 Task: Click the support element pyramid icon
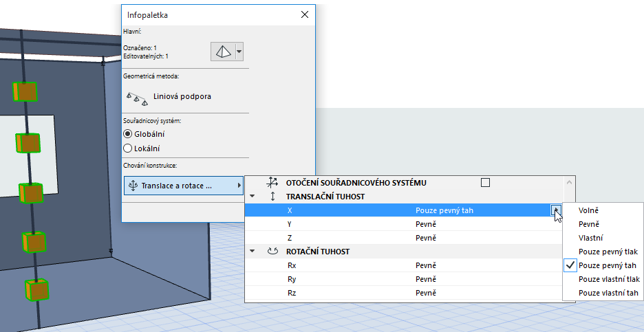(224, 52)
